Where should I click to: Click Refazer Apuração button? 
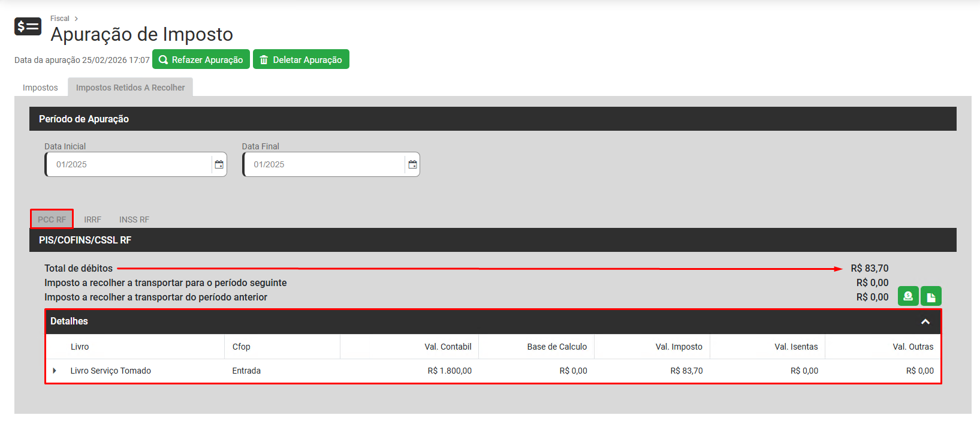[201, 59]
